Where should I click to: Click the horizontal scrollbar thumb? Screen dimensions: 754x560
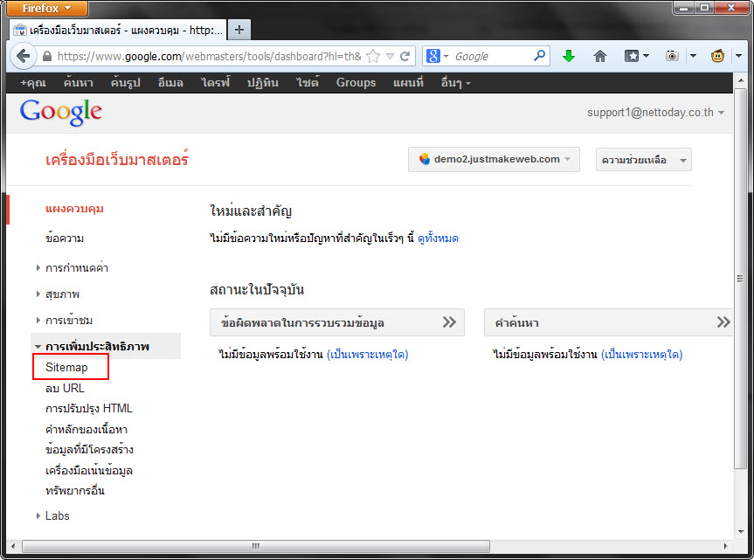pyautogui.click(x=256, y=546)
